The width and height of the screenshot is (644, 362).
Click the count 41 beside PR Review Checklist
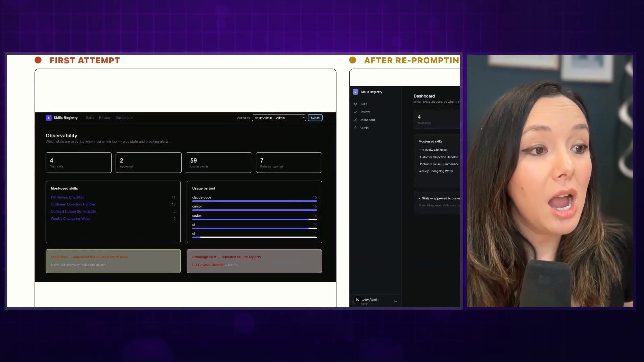(x=173, y=197)
